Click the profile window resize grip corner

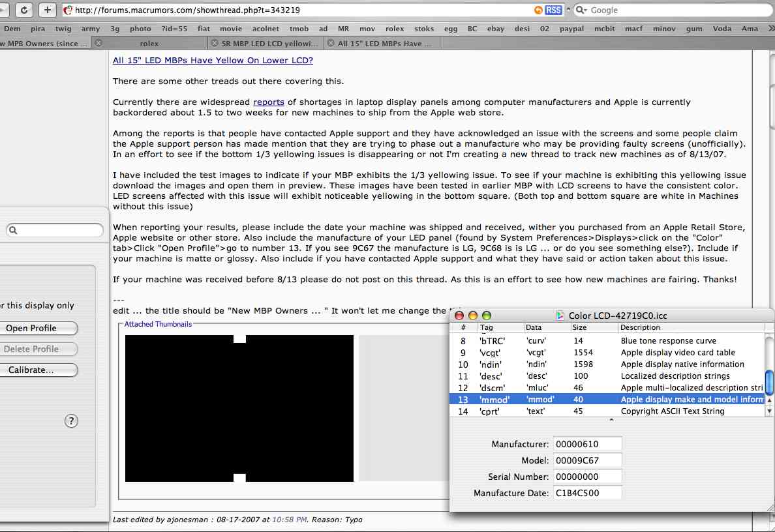[770, 508]
